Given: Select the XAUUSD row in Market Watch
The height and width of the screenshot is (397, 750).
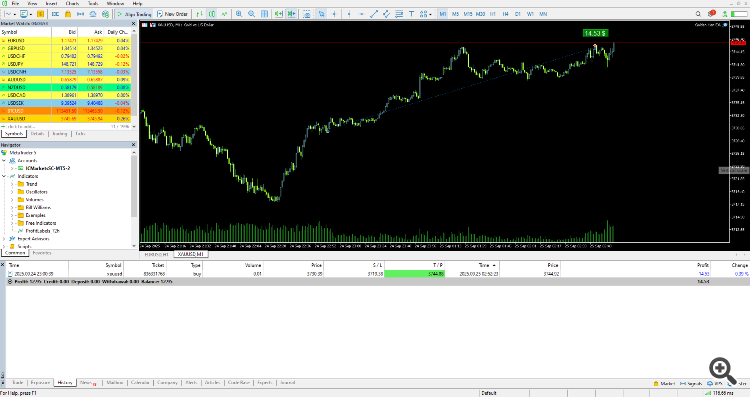Looking at the screenshot, I should [66, 119].
